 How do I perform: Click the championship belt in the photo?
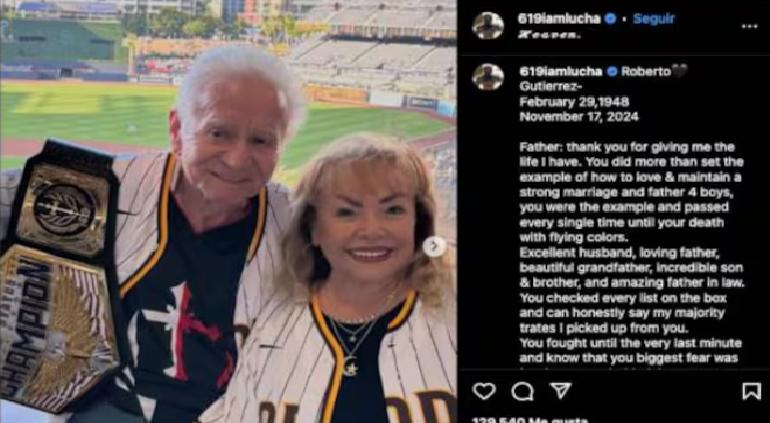click(x=58, y=277)
